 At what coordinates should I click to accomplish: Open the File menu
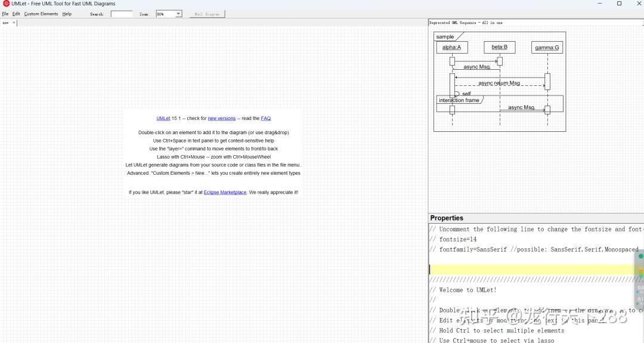[x=5, y=14]
